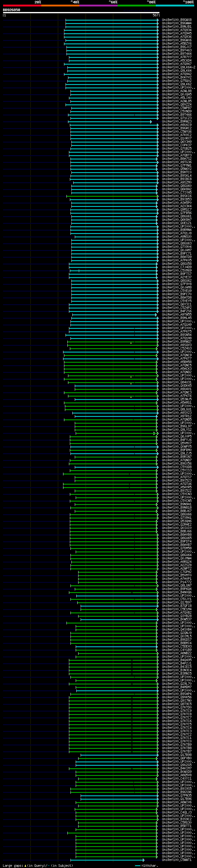Select hit label UniRef100_A9TR12
Viewport: 197px width, 868px height.
tap(177, 416)
